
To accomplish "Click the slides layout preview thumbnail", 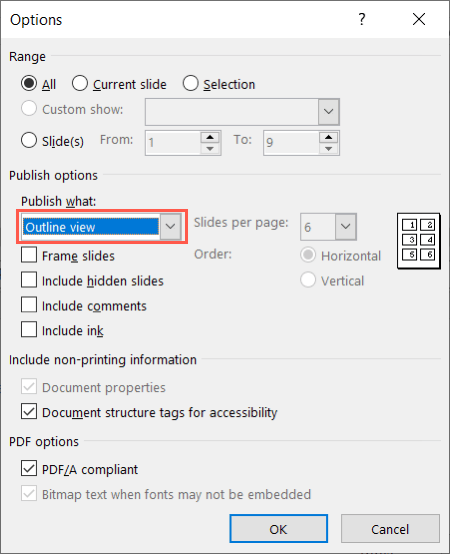I will click(419, 241).
